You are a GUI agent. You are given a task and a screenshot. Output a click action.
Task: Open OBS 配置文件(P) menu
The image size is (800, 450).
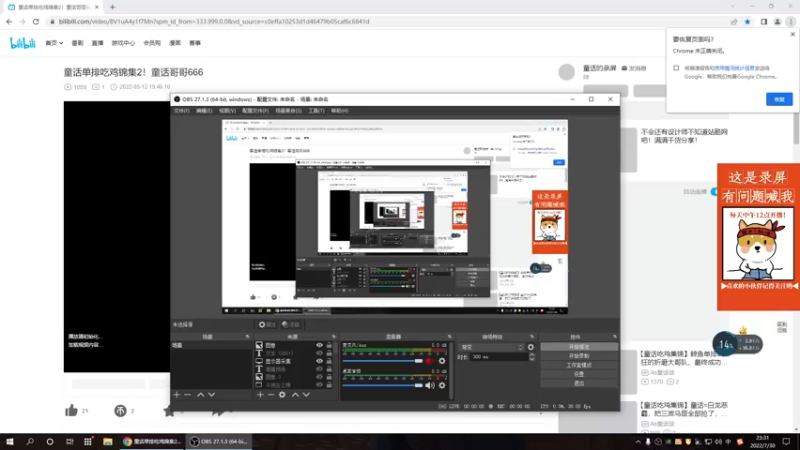[255, 111]
